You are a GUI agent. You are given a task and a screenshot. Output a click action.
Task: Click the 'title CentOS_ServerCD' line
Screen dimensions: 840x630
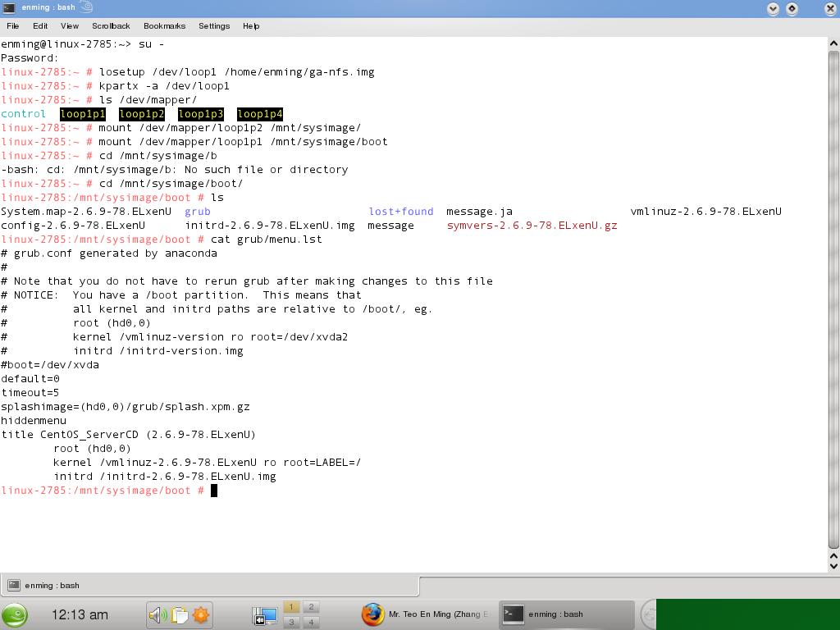point(129,435)
